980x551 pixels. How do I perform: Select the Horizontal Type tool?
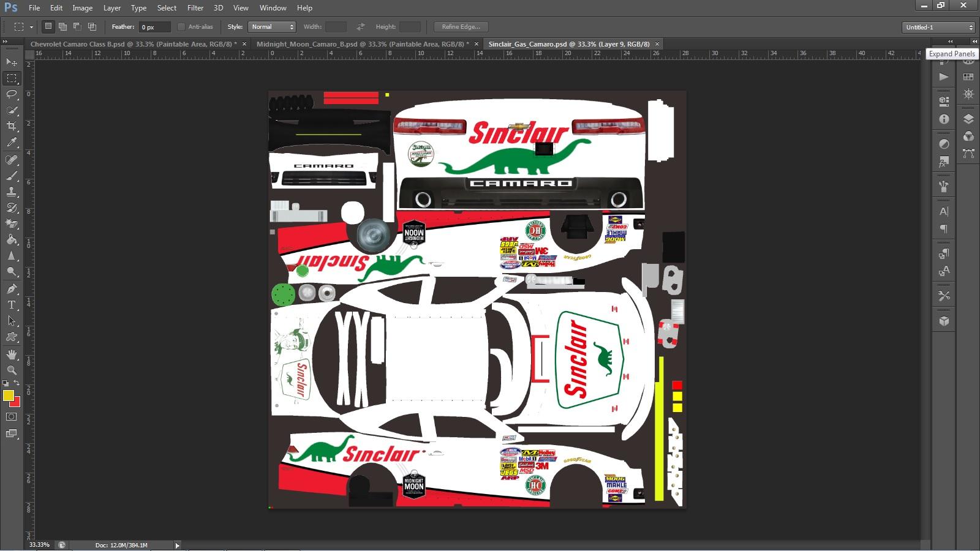pos(12,305)
